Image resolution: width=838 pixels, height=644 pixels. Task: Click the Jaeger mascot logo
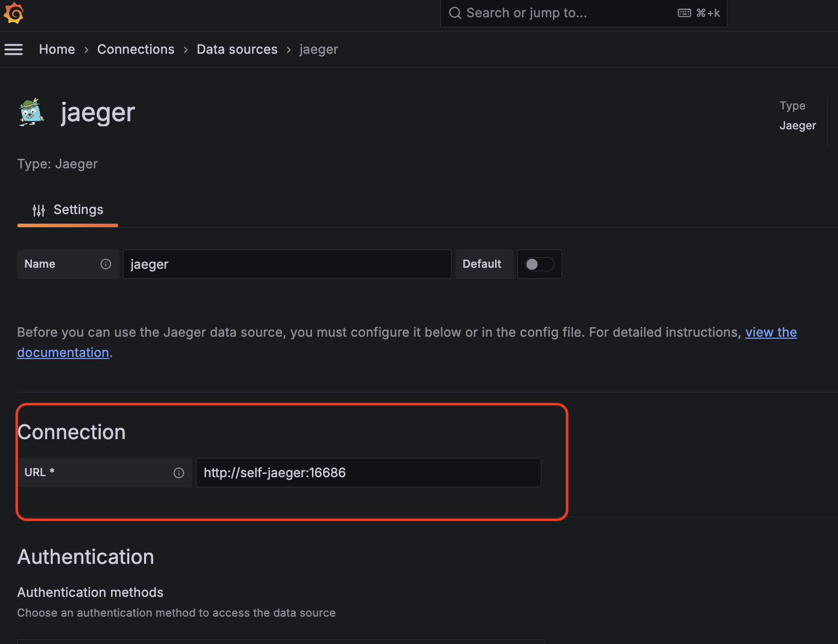pyautogui.click(x=31, y=112)
